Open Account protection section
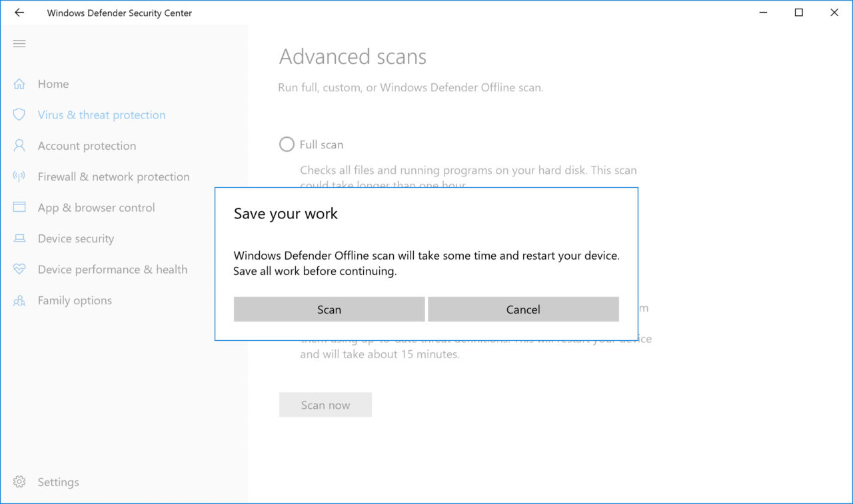This screenshot has width=853, height=504. pyautogui.click(x=87, y=146)
